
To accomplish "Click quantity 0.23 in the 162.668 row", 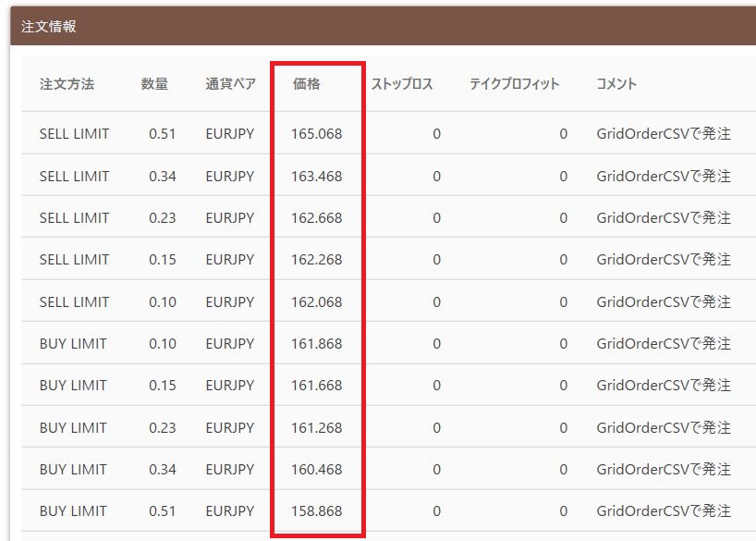I will pyautogui.click(x=162, y=217).
